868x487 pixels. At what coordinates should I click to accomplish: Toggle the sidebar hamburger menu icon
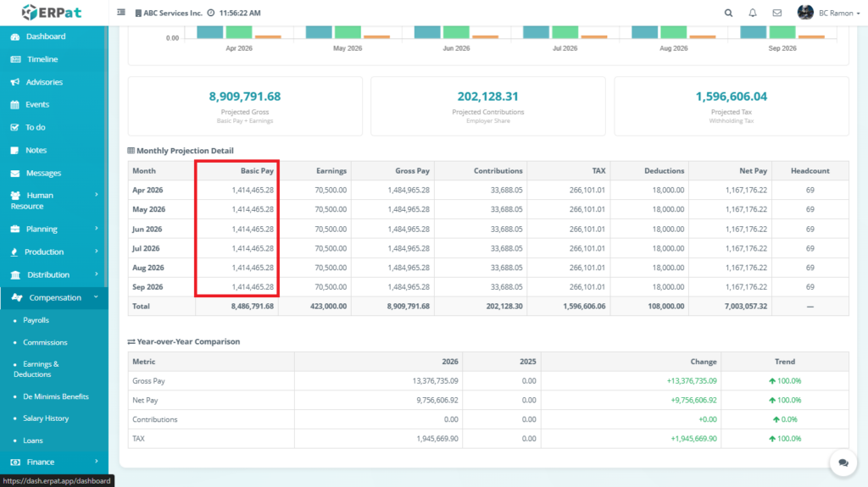pyautogui.click(x=121, y=13)
